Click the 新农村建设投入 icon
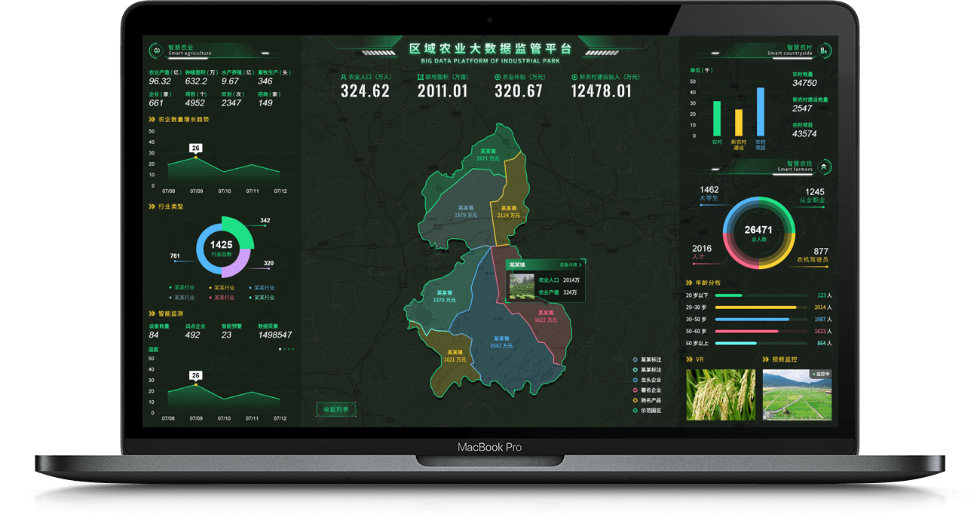The height and width of the screenshot is (523, 980). pos(574,77)
